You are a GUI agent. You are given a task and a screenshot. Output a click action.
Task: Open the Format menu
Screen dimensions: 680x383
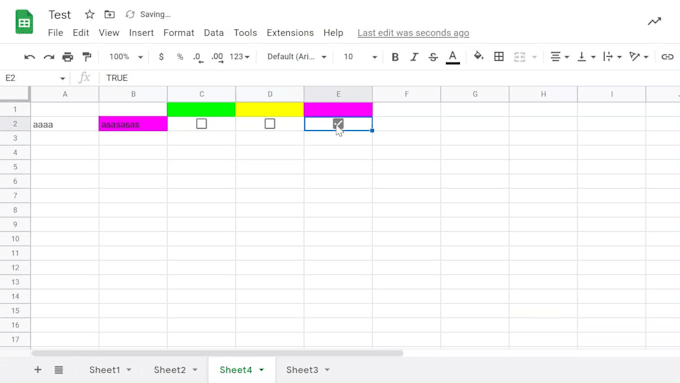pyautogui.click(x=179, y=33)
